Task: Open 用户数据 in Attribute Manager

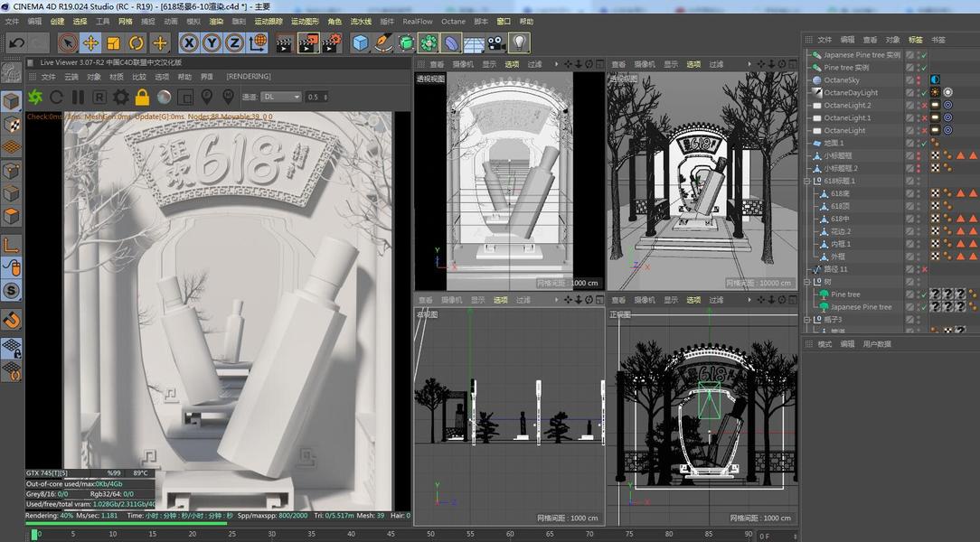Action: pos(877,344)
